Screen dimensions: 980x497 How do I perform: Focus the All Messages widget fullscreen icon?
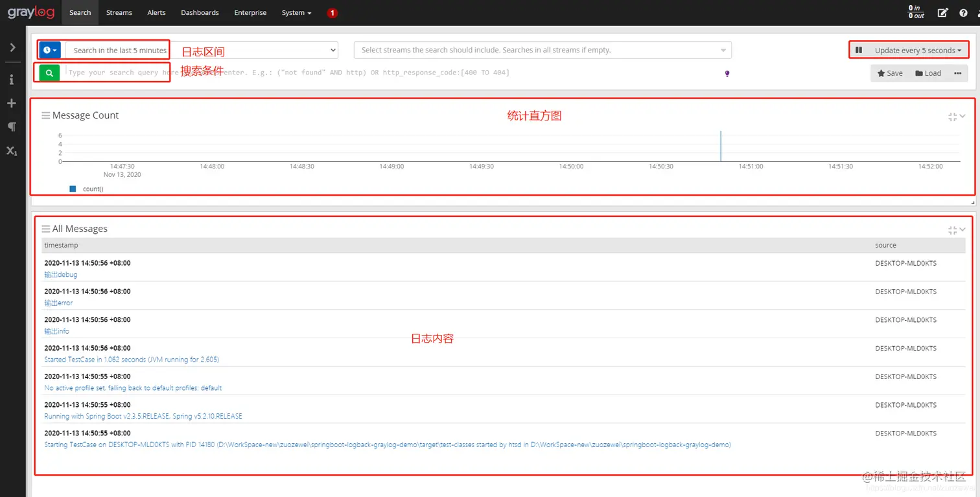[x=952, y=230]
